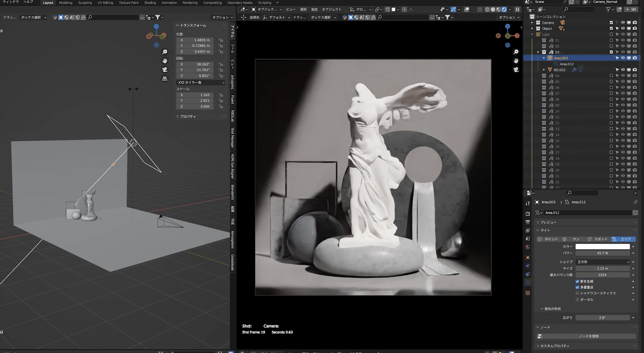Open the XYZ オイラー角 rotation mode dropdown
The height and width of the screenshot is (353, 644).
201,82
